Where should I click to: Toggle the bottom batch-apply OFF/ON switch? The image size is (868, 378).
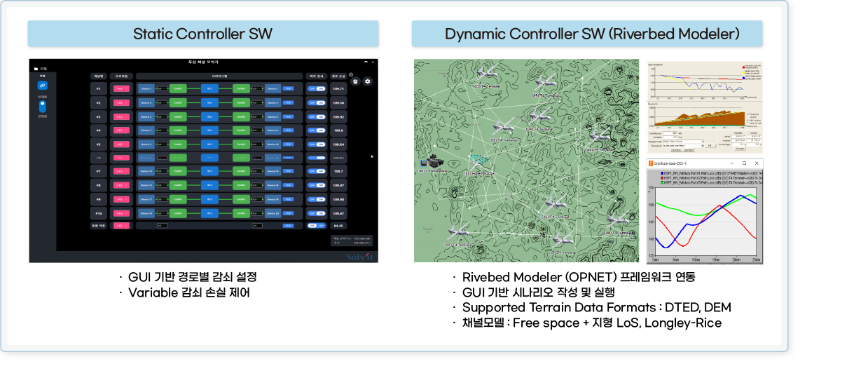click(317, 226)
